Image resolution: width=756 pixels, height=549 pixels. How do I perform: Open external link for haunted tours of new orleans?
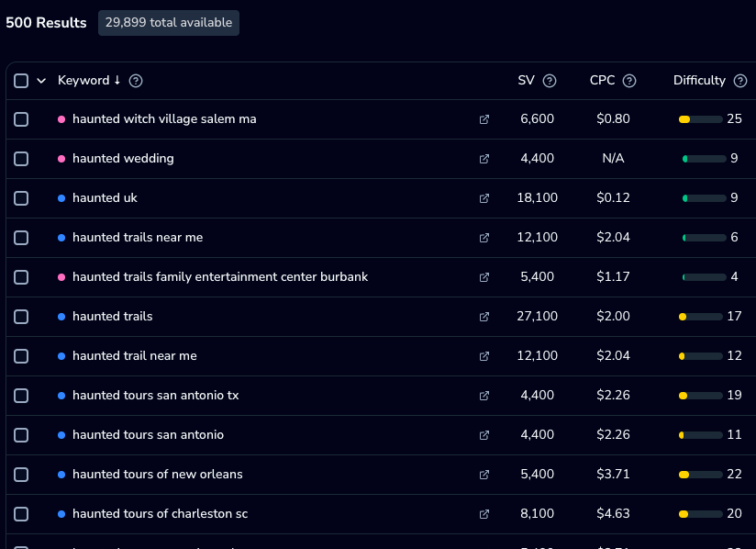[x=484, y=475]
